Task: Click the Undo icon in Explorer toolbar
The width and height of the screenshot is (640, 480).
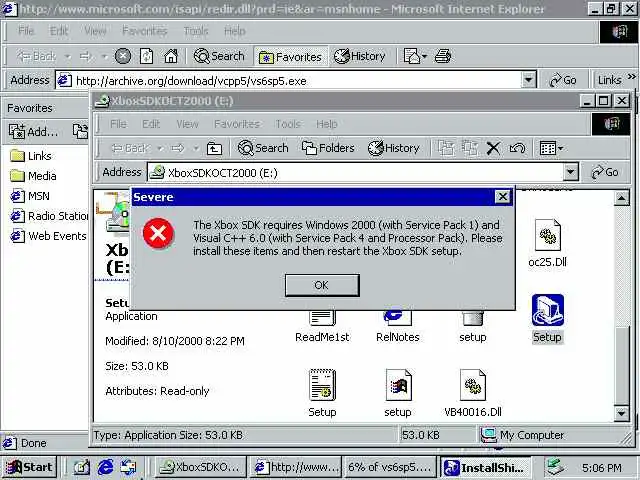Action: pos(517,148)
